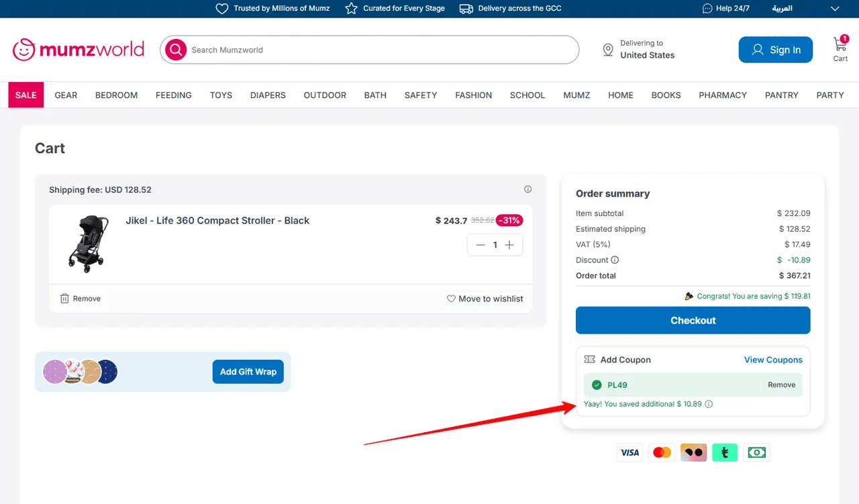Click the pink search magnifier icon
Image resolution: width=859 pixels, height=504 pixels.
click(x=176, y=50)
